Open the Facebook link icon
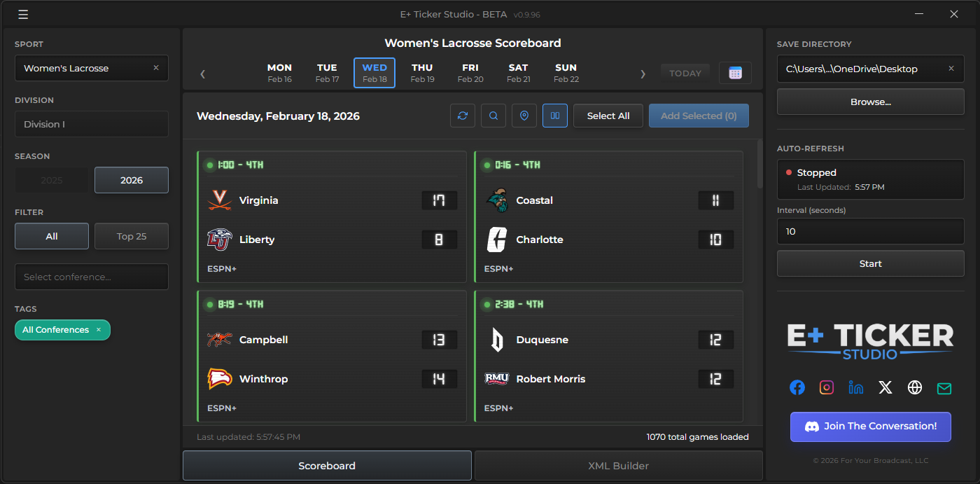This screenshot has width=980, height=484. click(797, 387)
